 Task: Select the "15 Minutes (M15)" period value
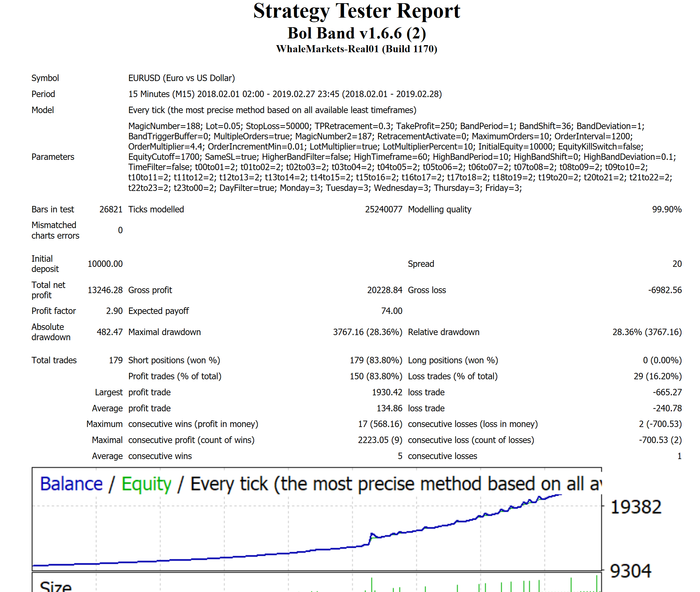point(161,94)
